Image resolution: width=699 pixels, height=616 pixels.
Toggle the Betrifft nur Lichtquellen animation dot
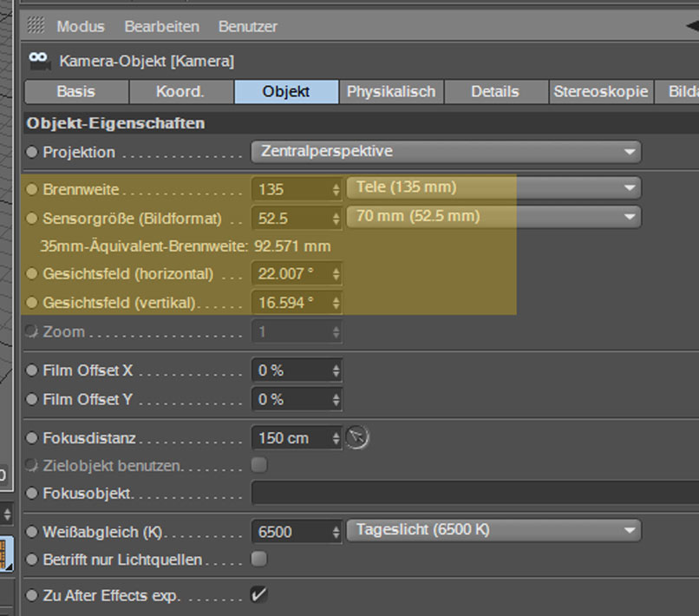(x=31, y=560)
